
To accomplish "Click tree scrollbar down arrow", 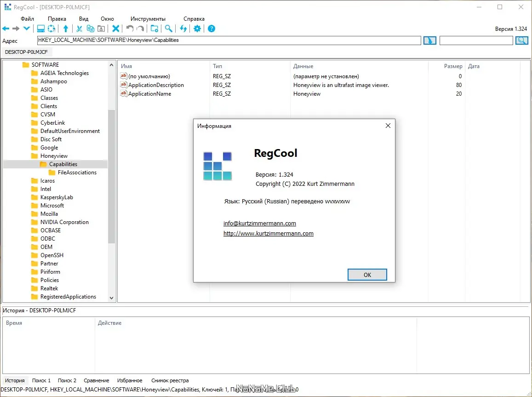I will (111, 298).
